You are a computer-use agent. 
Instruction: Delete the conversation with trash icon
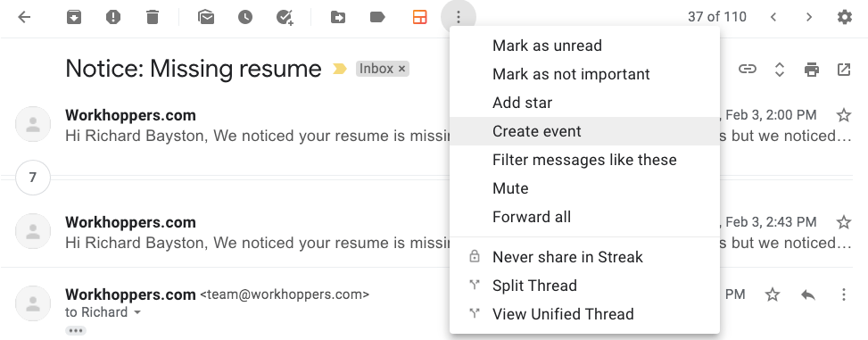153,17
